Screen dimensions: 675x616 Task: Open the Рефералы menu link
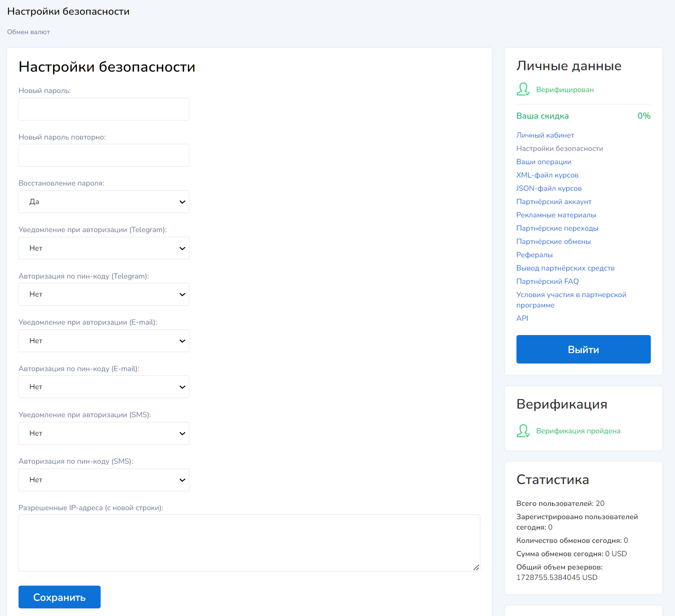coord(534,255)
